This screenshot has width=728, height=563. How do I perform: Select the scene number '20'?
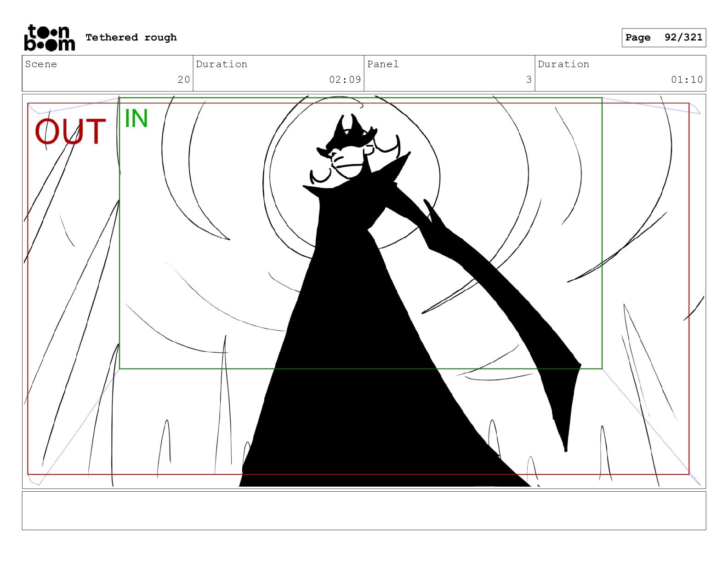(x=184, y=80)
